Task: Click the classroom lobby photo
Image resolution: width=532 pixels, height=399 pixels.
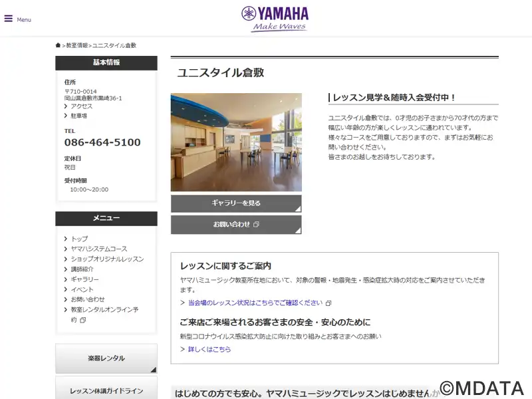Action: [236, 142]
